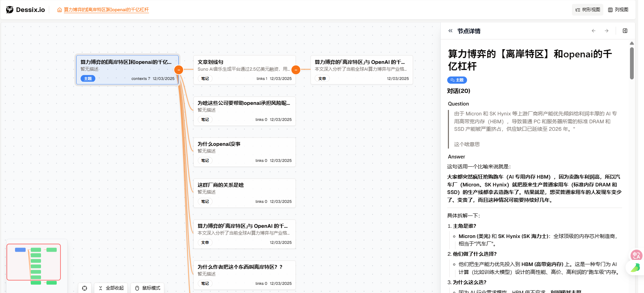This screenshot has width=644, height=293.
Task: Toggle the side panel layout icon
Action: (625, 31)
